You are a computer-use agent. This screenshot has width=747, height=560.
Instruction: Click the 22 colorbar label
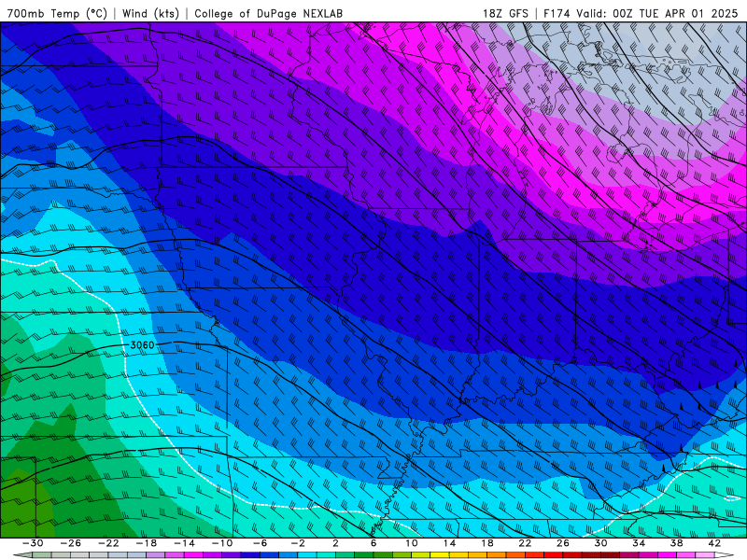(525, 543)
